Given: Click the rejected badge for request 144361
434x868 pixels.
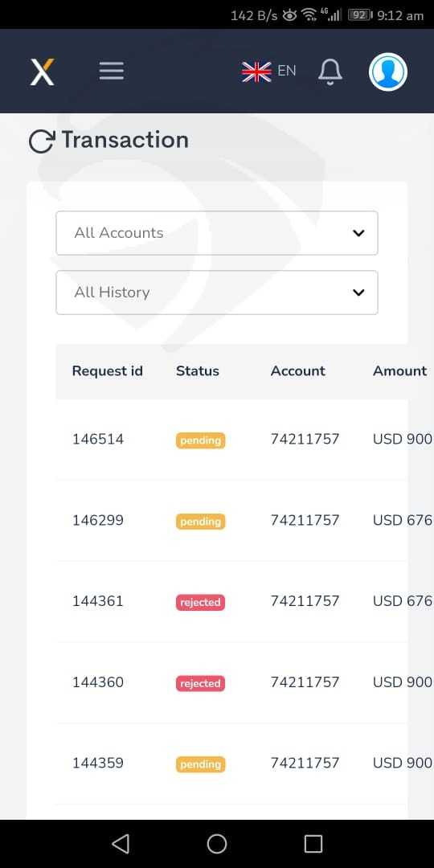Looking at the screenshot, I should 200,602.
